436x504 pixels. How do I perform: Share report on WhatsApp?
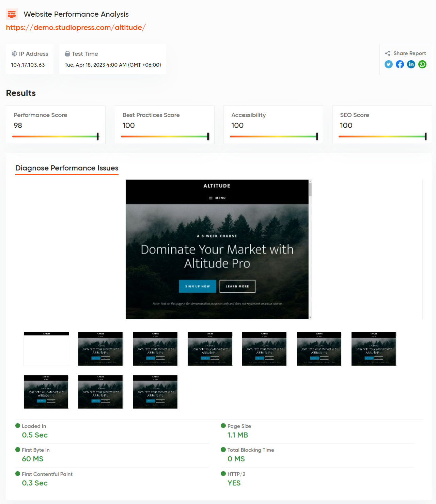(422, 64)
